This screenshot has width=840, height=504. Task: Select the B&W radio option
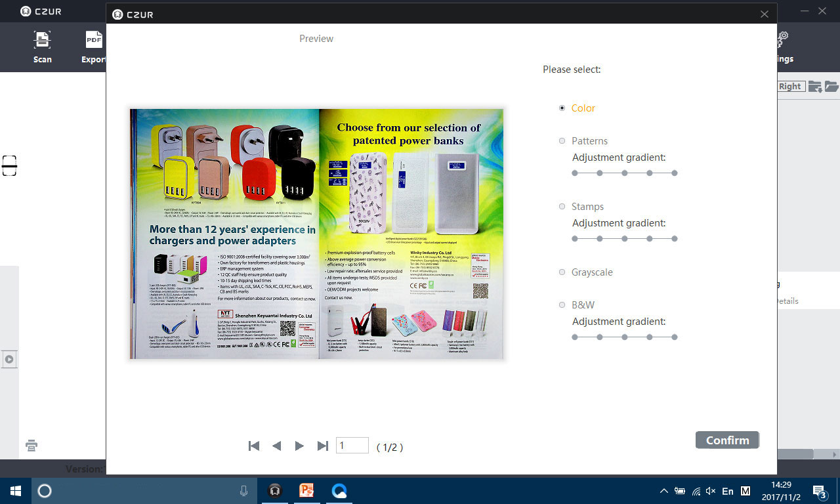tap(562, 305)
